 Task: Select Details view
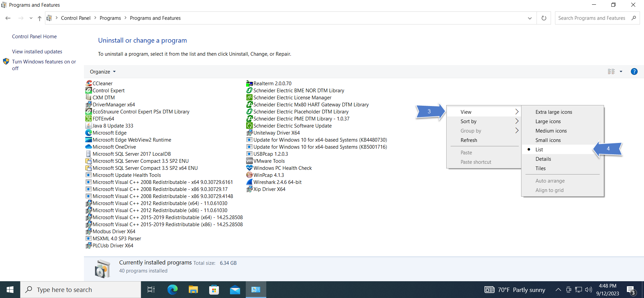tap(563, 159)
